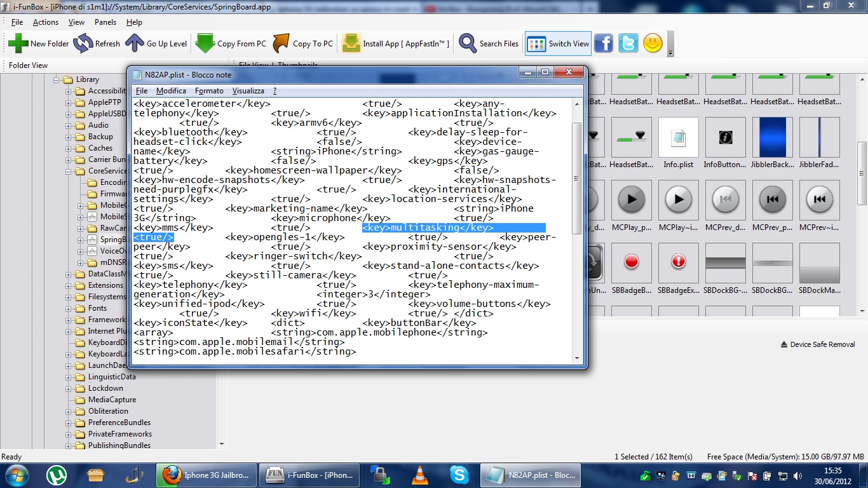Viewport: 868px width, 488px height.
Task: Select the Obliteration folder
Action: tap(108, 411)
